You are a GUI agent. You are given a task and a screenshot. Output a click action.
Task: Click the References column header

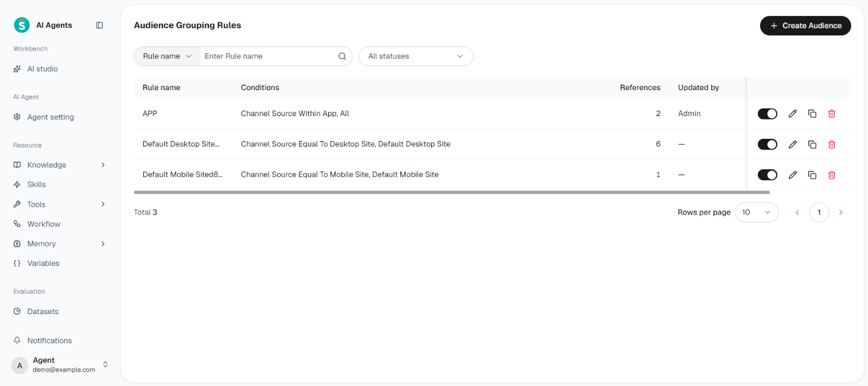[x=640, y=87]
